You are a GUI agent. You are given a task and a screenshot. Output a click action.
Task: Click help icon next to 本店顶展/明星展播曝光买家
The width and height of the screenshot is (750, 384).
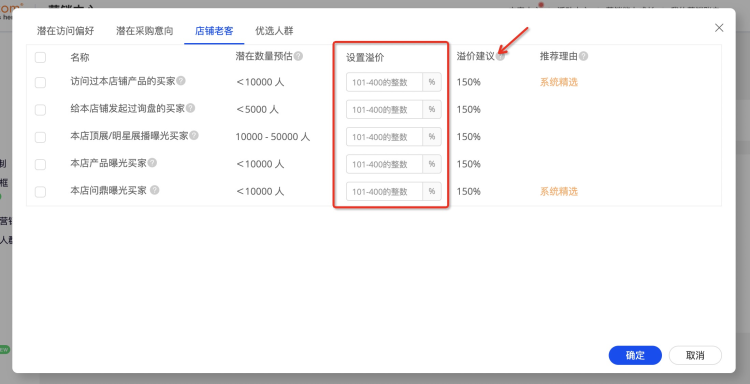[194, 135]
